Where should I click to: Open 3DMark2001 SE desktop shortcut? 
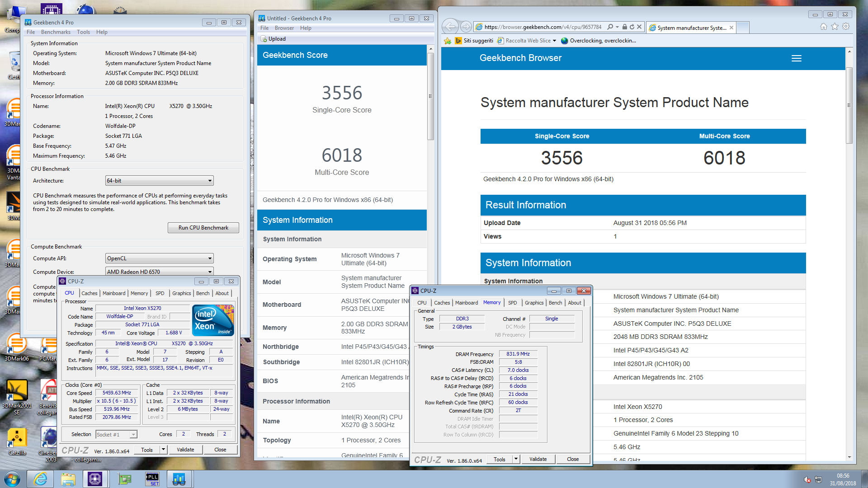point(17,396)
